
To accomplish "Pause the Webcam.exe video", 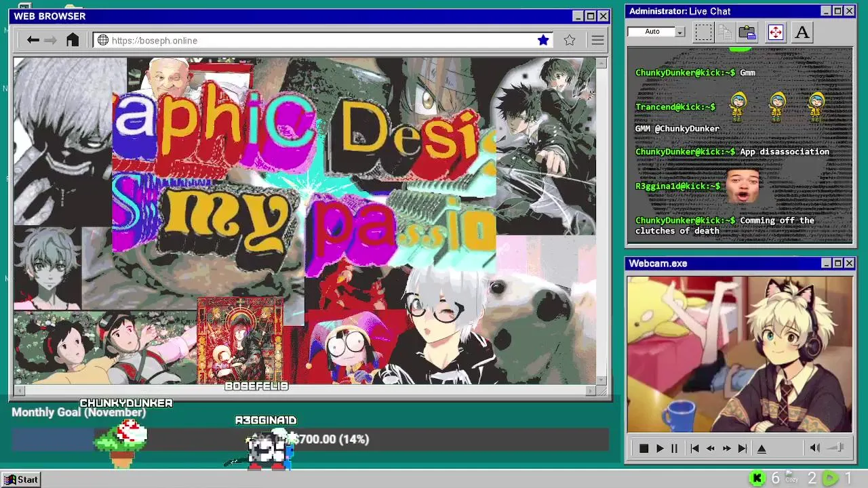I will pyautogui.click(x=674, y=448).
